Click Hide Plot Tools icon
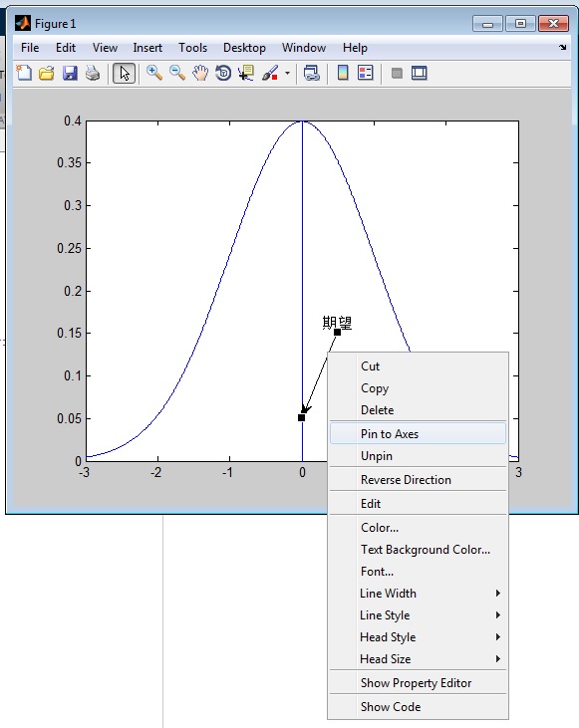 click(397, 73)
